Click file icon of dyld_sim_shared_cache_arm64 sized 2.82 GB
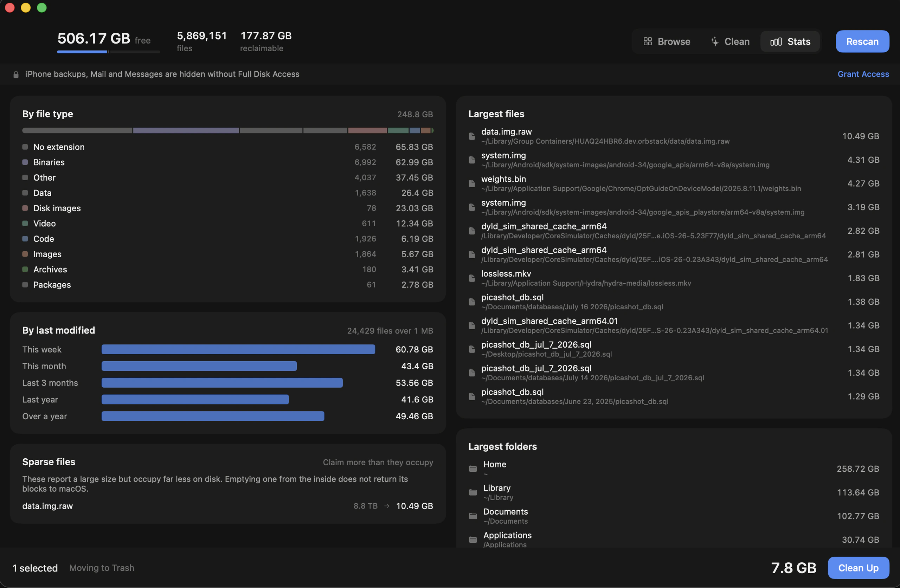 472,231
